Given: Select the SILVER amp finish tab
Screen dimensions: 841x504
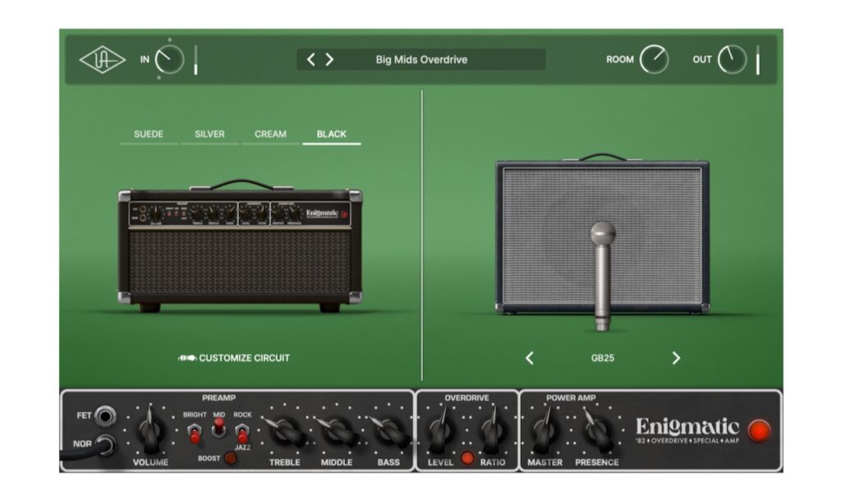Looking at the screenshot, I should 209,135.
